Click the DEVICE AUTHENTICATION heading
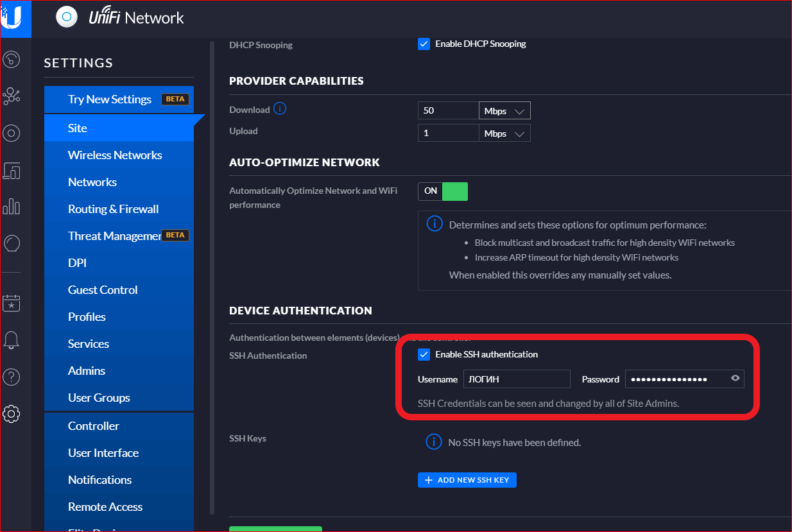 click(x=300, y=311)
